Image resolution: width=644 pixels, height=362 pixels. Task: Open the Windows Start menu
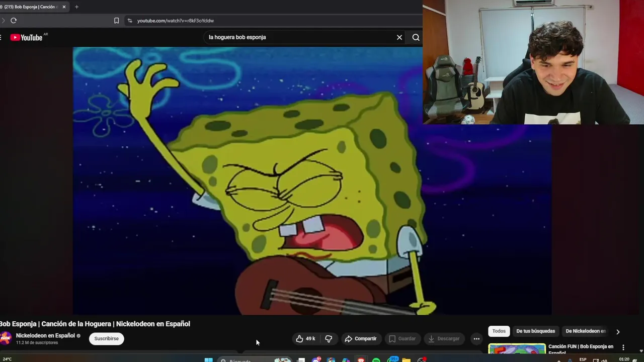coord(208,360)
